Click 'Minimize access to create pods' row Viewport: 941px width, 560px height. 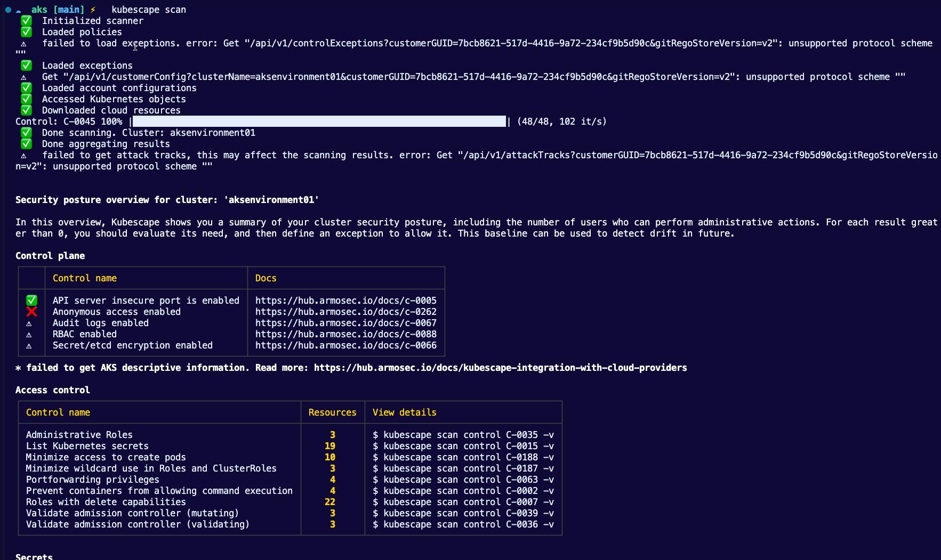coord(106,457)
